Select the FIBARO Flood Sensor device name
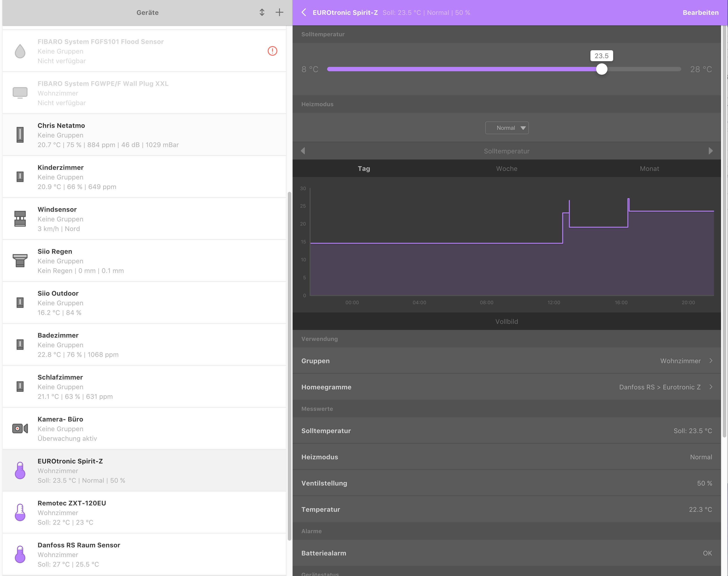Image resolution: width=728 pixels, height=576 pixels. pyautogui.click(x=100, y=42)
